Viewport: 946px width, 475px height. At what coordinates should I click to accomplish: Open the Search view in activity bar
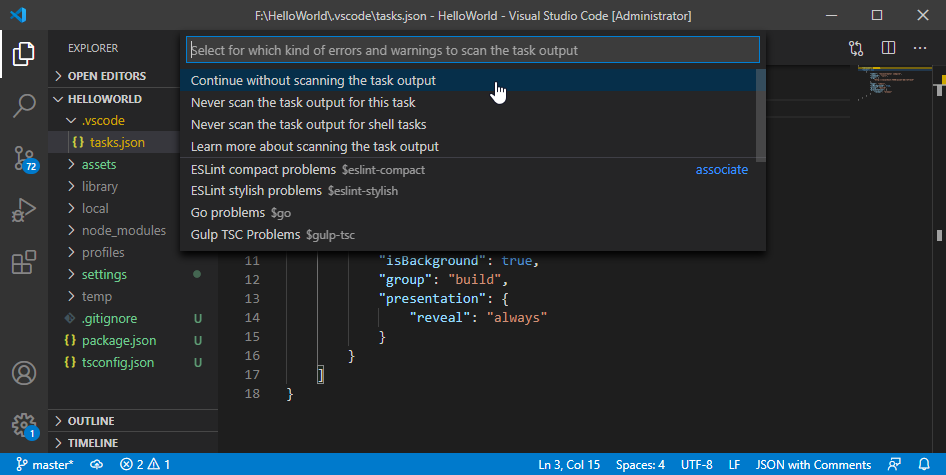[x=24, y=106]
